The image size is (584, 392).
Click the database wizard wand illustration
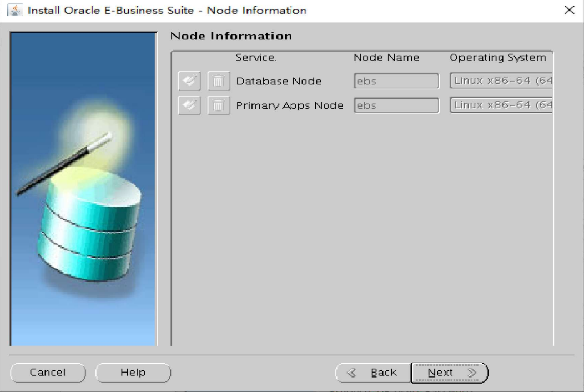click(83, 189)
